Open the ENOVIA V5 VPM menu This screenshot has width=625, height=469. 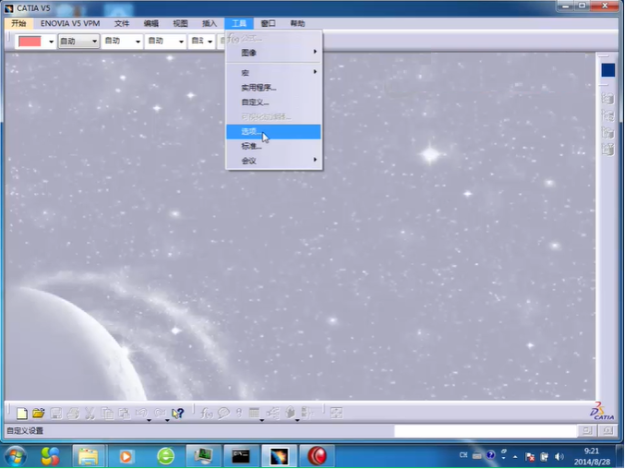click(x=70, y=24)
